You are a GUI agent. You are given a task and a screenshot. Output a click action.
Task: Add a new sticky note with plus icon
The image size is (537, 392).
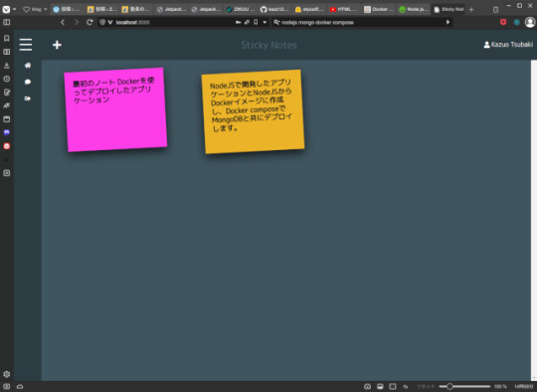click(57, 45)
